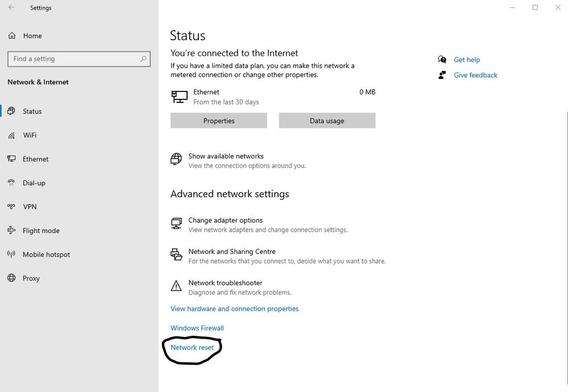Open the Windows Firewall link

point(197,328)
